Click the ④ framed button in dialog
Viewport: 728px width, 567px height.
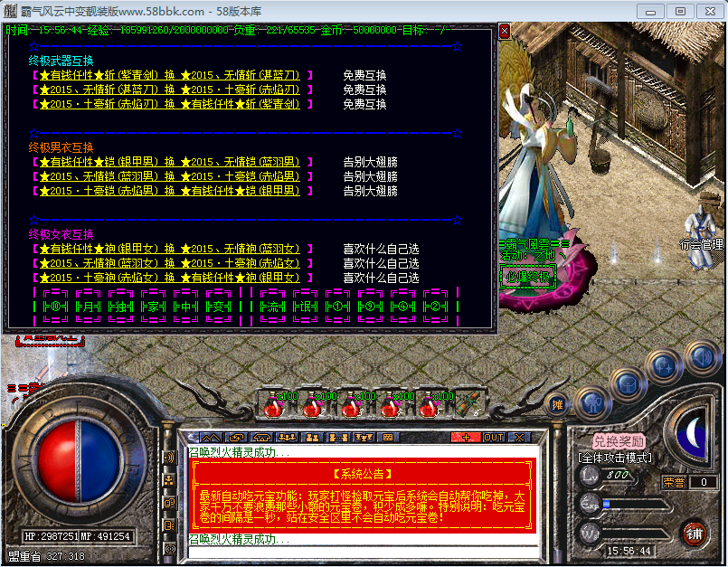402,306
